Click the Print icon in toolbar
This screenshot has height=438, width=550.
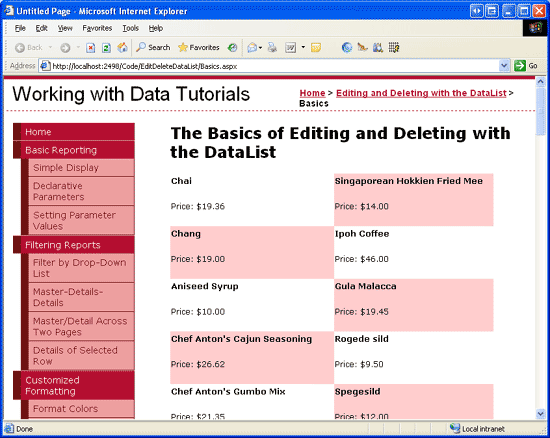[x=272, y=47]
